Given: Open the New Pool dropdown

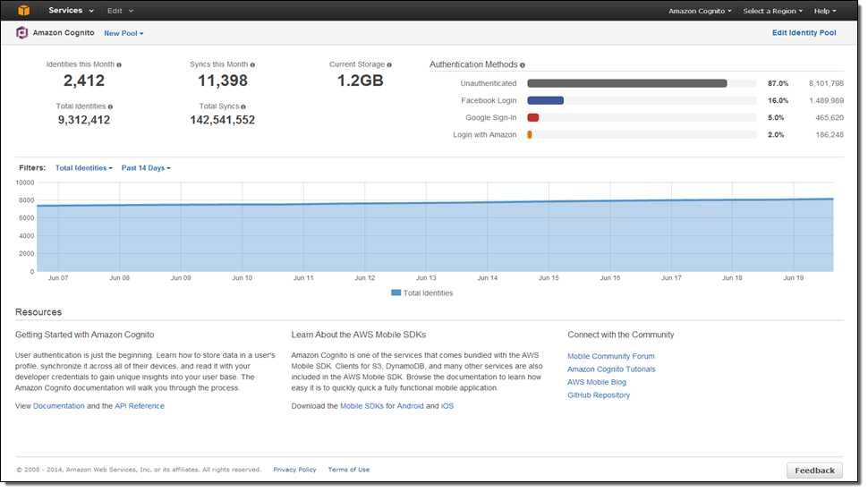Looking at the screenshot, I should [x=123, y=33].
